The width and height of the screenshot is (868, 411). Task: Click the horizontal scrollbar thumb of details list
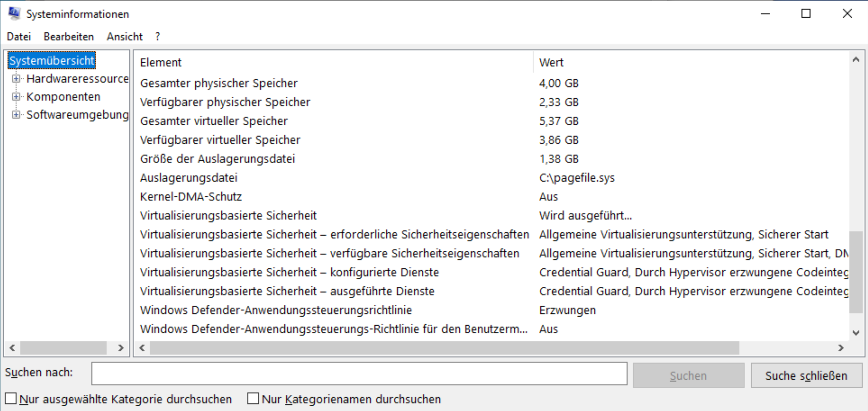click(444, 348)
